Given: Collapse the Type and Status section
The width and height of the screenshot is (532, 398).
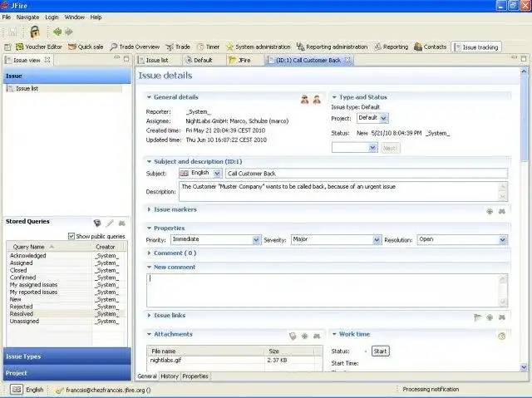Looking at the screenshot, I should click(x=334, y=97).
